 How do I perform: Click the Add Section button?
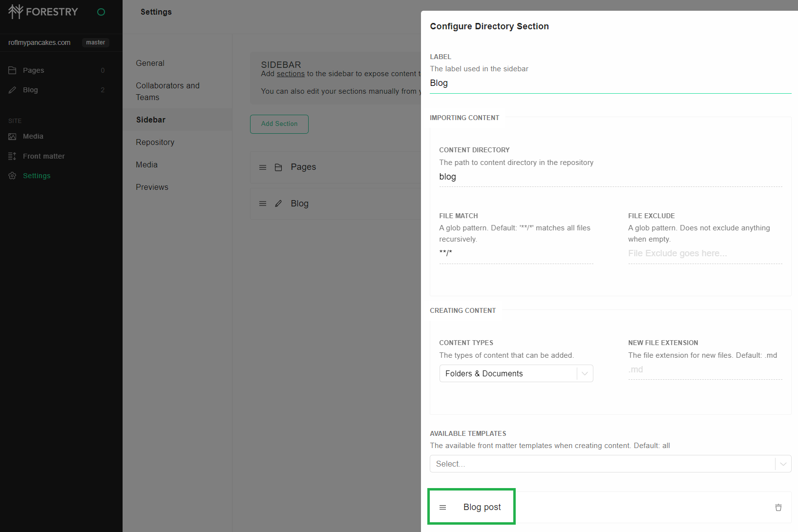point(279,124)
